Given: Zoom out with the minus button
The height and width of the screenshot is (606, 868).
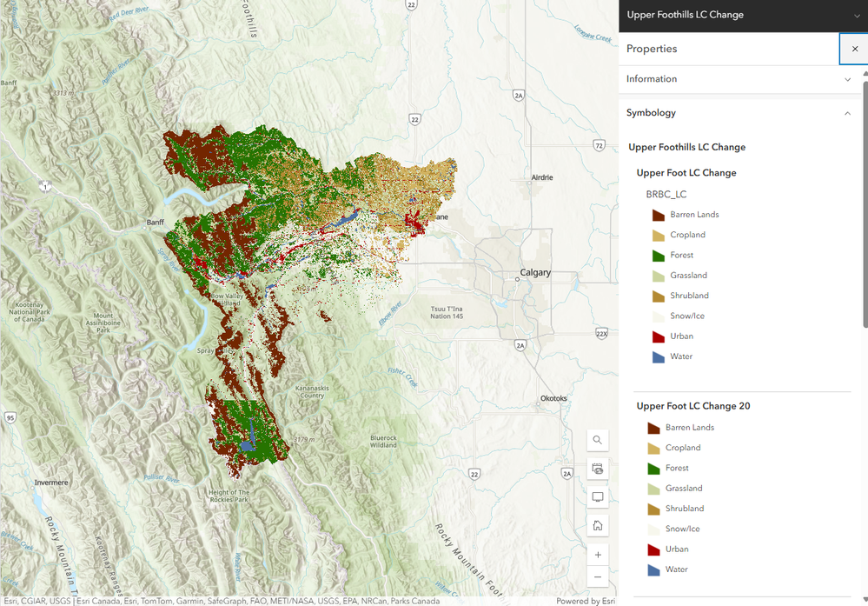Looking at the screenshot, I should (597, 576).
